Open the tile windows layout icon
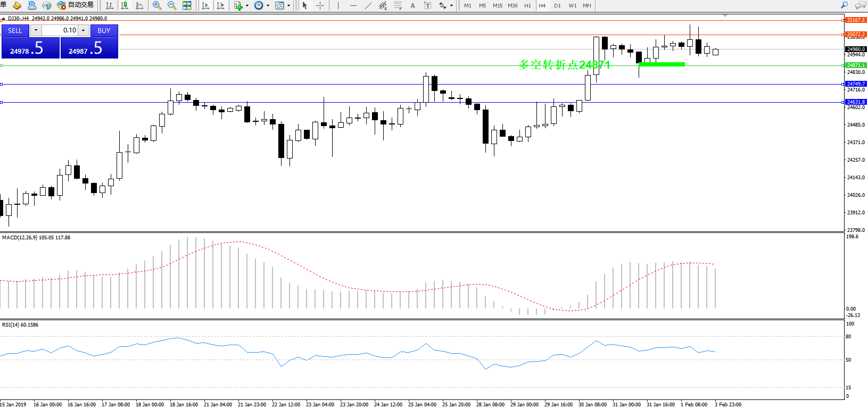Screen dimensions: 868x409 (187, 5)
